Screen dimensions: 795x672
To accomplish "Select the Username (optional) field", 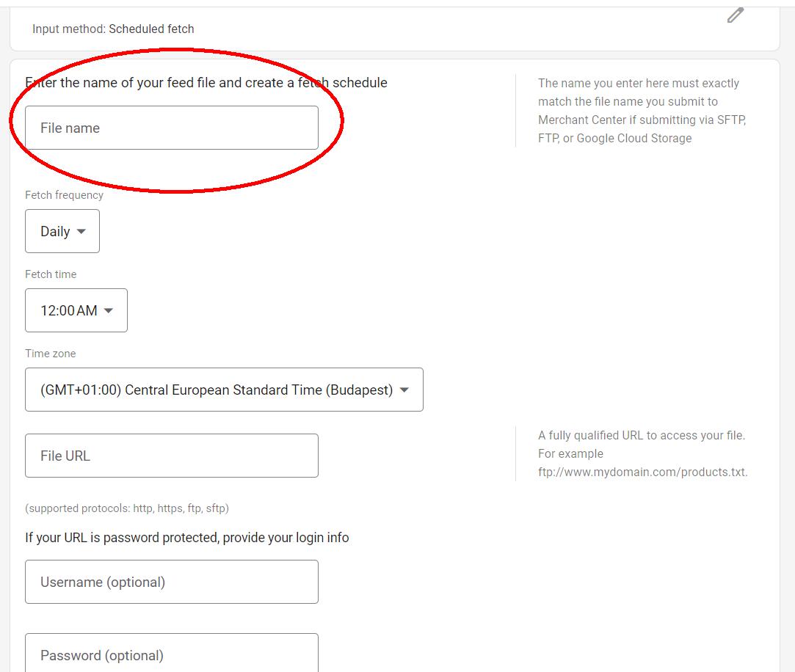I will tap(171, 582).
